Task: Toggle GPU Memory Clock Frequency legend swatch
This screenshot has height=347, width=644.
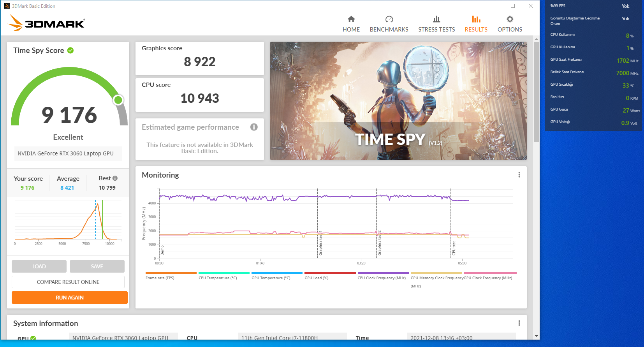Action: 436,273
